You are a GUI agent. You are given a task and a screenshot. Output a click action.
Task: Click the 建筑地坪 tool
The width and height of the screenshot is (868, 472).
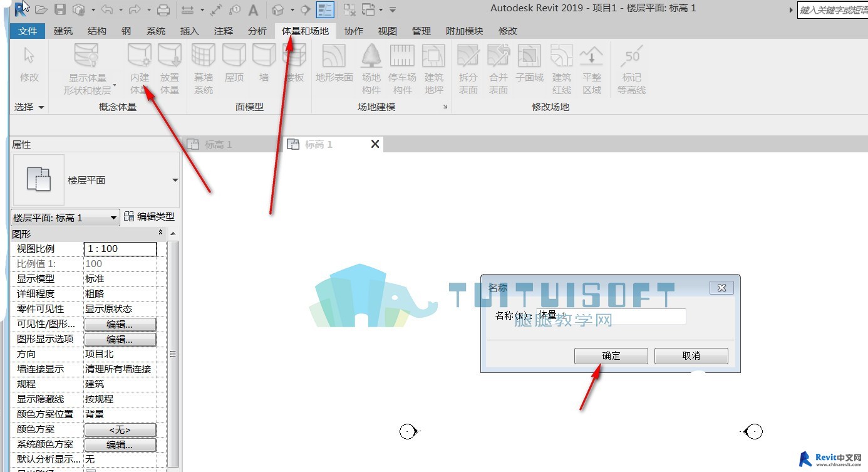click(434, 69)
